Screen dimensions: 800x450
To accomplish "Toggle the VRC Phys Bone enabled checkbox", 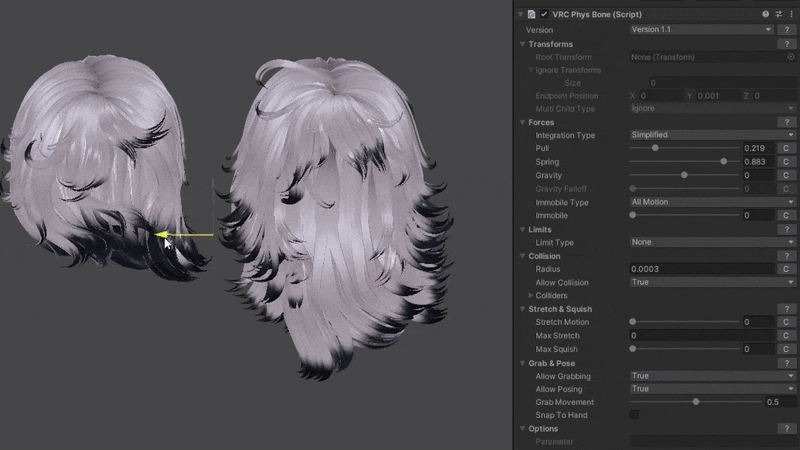I will tap(544, 15).
